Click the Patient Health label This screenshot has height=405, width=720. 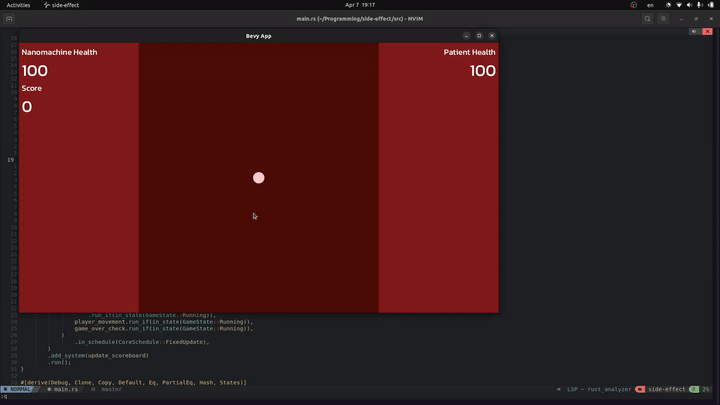(x=469, y=52)
